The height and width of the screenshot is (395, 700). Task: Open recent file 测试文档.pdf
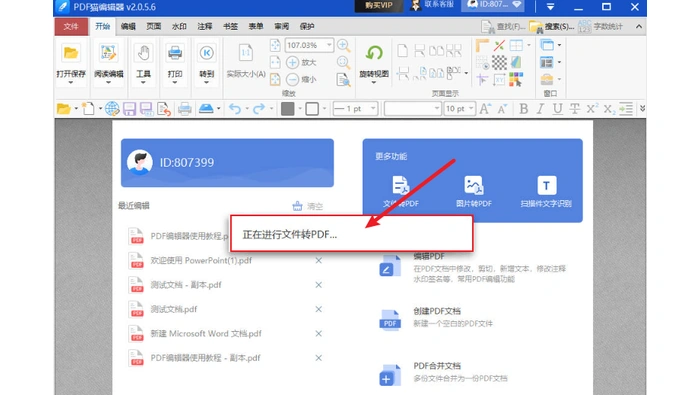click(x=174, y=309)
